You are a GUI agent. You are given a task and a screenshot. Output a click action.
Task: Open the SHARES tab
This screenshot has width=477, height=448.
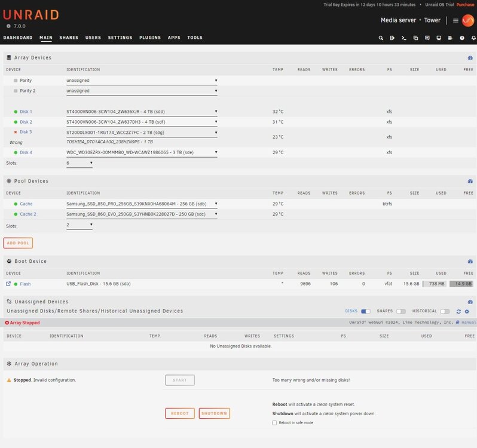click(69, 38)
